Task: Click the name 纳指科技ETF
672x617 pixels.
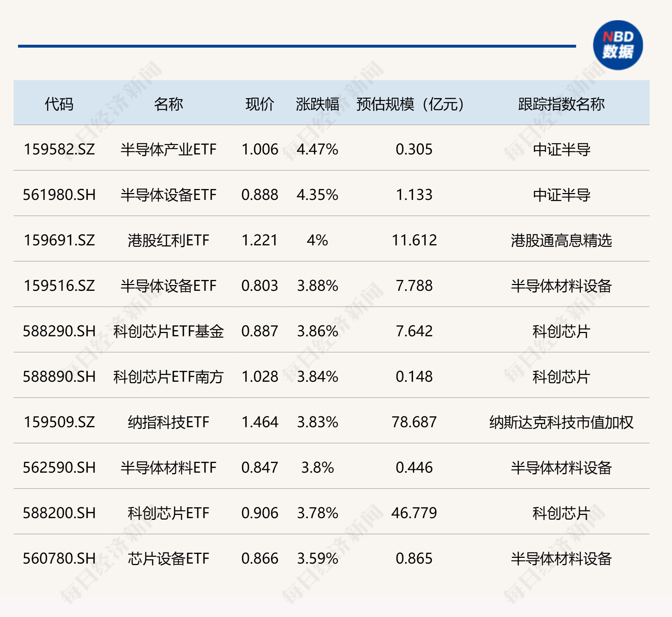Action: coord(169,422)
